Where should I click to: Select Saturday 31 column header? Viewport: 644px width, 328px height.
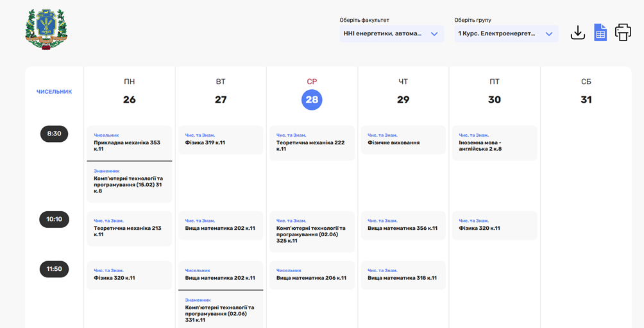(x=586, y=91)
